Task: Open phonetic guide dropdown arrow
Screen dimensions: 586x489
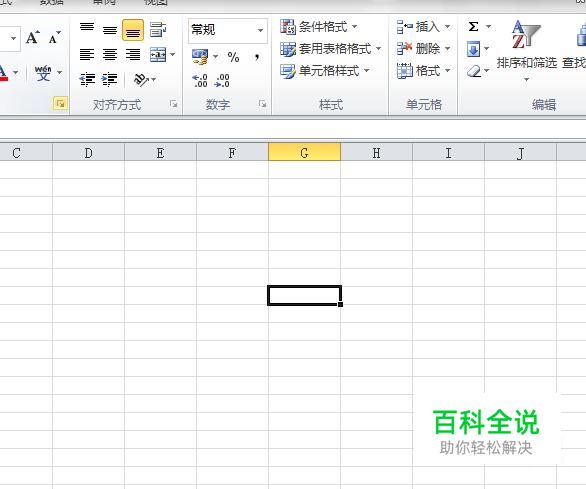Action: click(59, 72)
